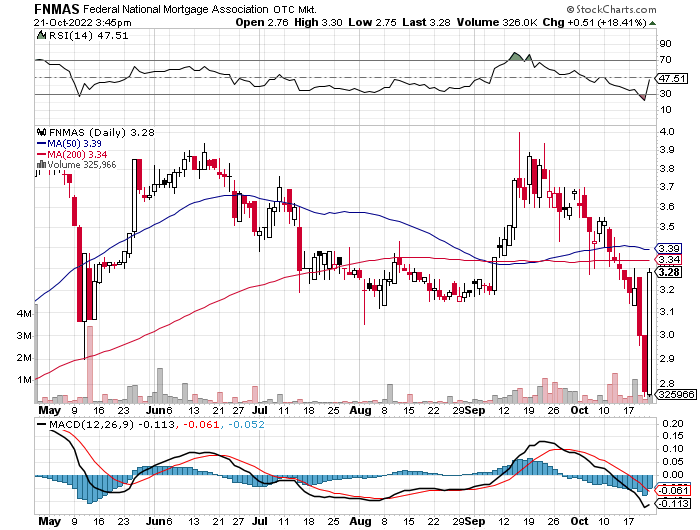Image resolution: width=700 pixels, height=530 pixels.
Task: Click the blue -0.052 histogram value in MACD legend
Action: 246,424
